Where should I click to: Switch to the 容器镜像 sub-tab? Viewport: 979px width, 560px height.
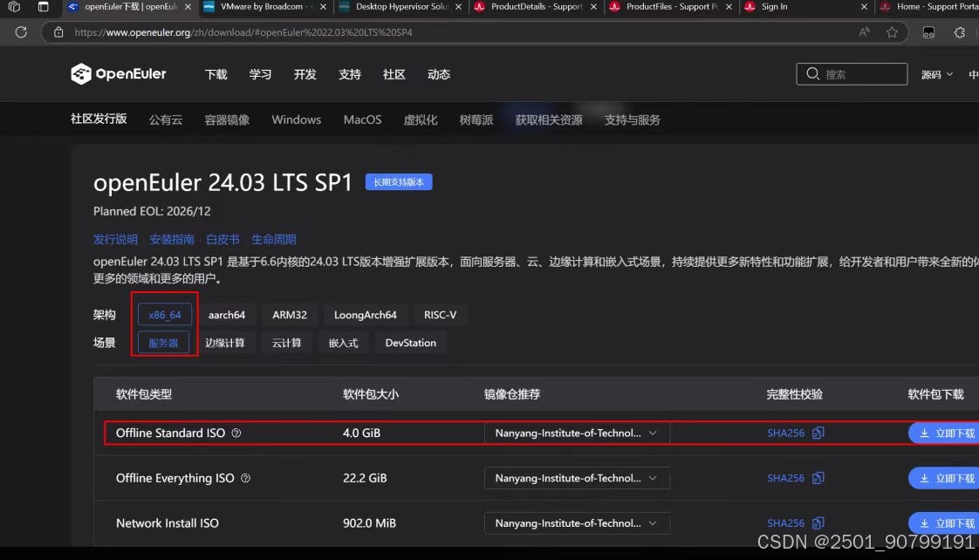[227, 120]
